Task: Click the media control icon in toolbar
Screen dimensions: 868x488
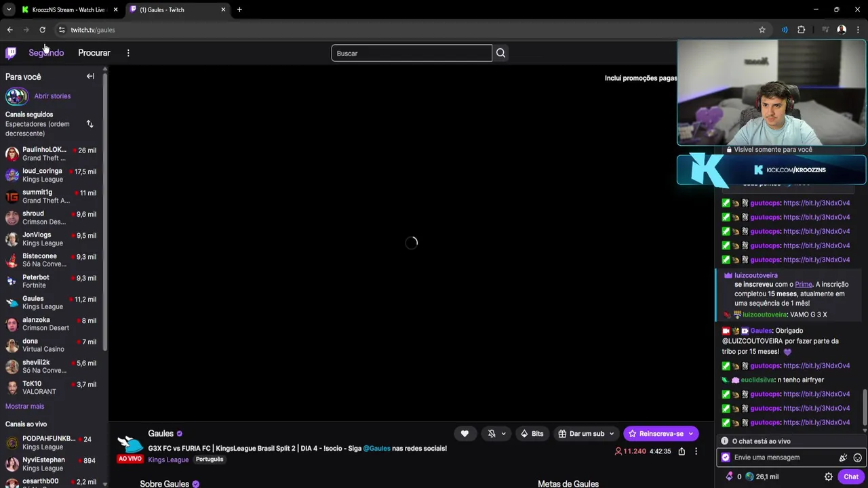Action: (x=825, y=30)
